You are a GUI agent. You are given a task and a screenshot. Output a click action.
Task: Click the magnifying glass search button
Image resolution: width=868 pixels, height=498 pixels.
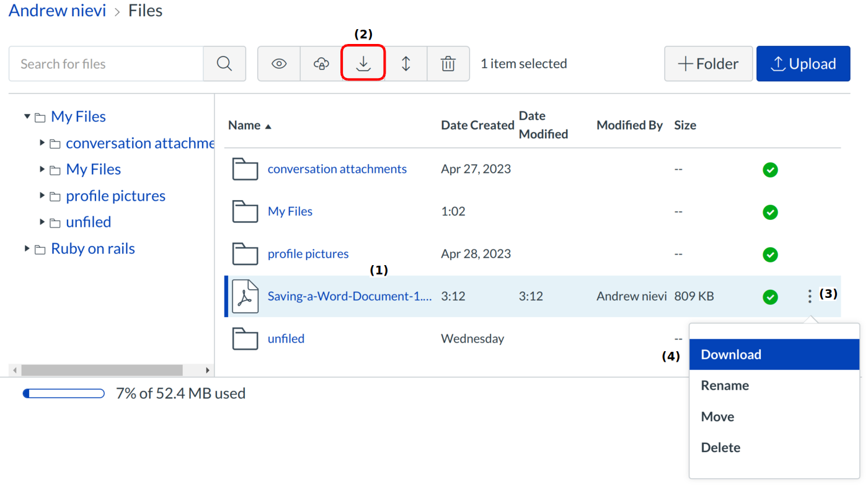click(x=224, y=64)
